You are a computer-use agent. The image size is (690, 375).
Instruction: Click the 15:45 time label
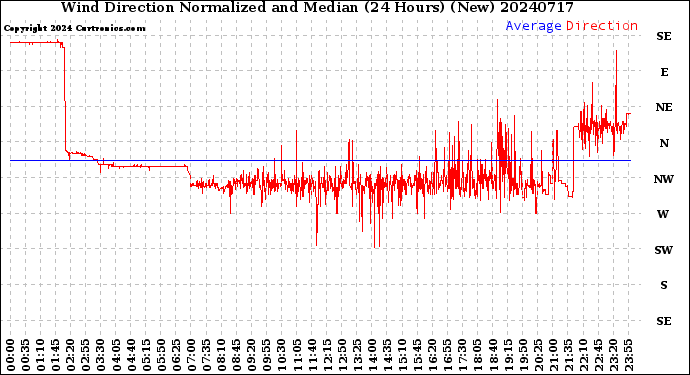click(417, 356)
